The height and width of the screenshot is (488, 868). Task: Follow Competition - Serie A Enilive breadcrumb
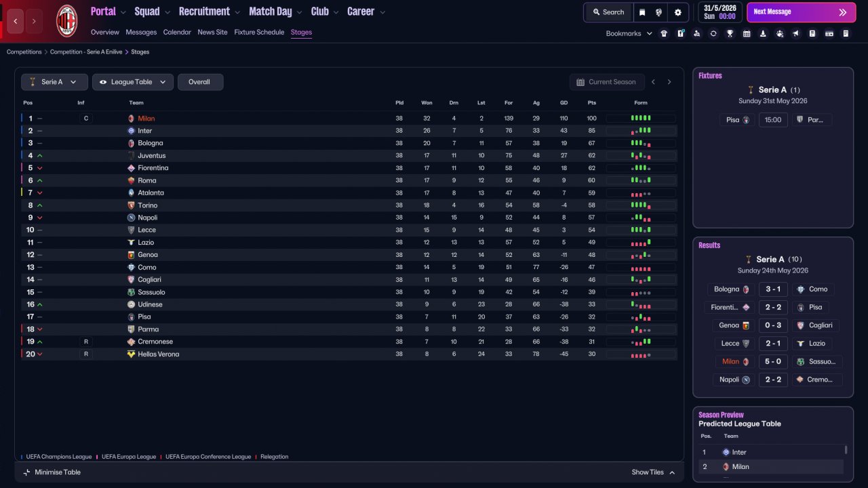(x=86, y=52)
